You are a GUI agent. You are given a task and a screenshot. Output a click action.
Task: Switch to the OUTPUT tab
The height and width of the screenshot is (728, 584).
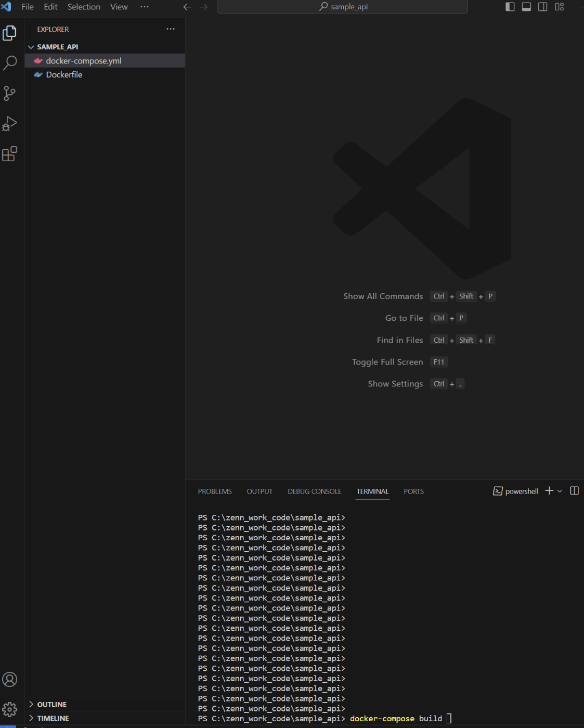coord(259,491)
